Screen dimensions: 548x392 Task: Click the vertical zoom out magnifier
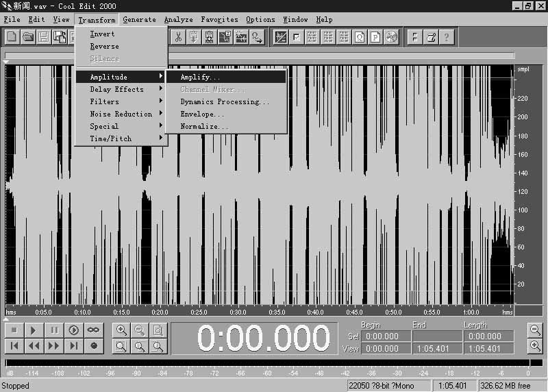click(x=535, y=330)
